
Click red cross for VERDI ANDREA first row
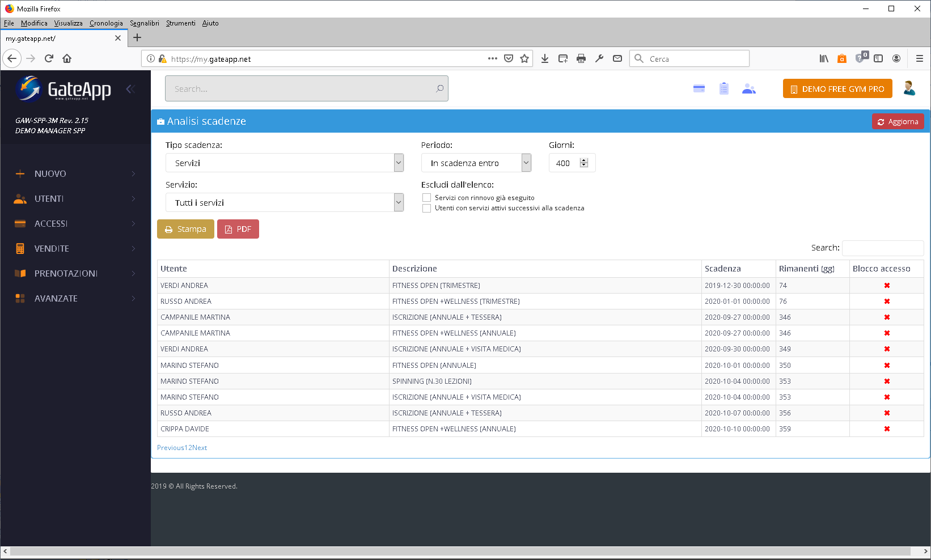tap(887, 286)
